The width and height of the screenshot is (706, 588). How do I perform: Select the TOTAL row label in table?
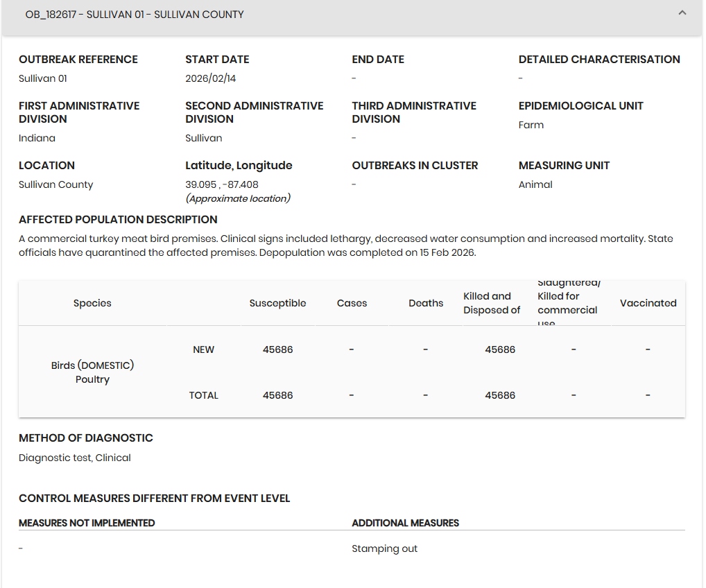(203, 395)
